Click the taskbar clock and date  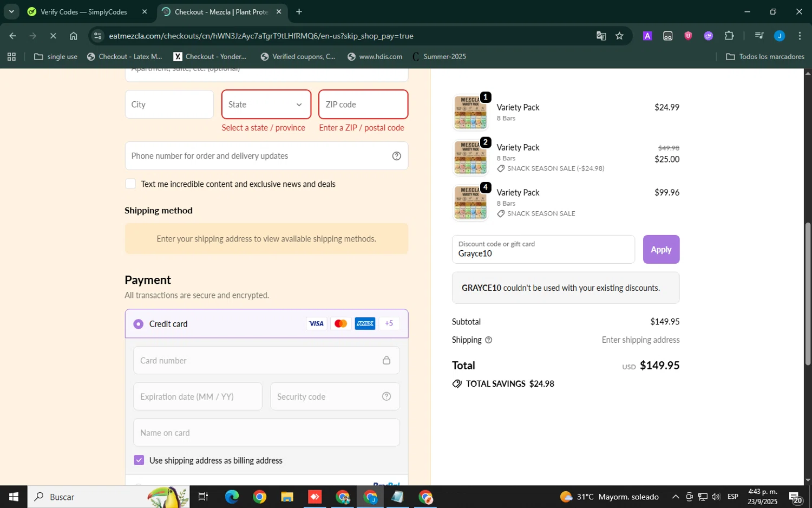[x=762, y=497]
